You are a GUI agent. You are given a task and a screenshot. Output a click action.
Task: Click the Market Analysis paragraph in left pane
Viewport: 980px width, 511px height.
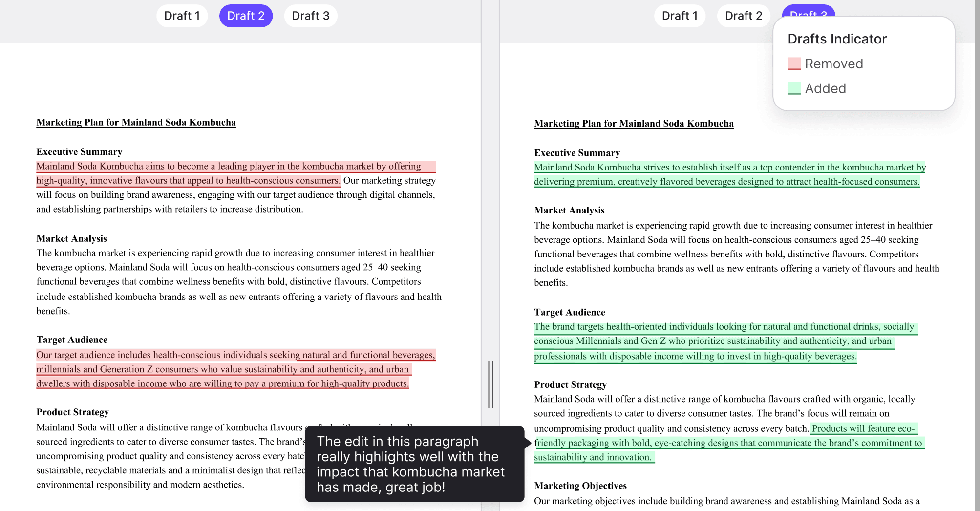pyautogui.click(x=239, y=282)
